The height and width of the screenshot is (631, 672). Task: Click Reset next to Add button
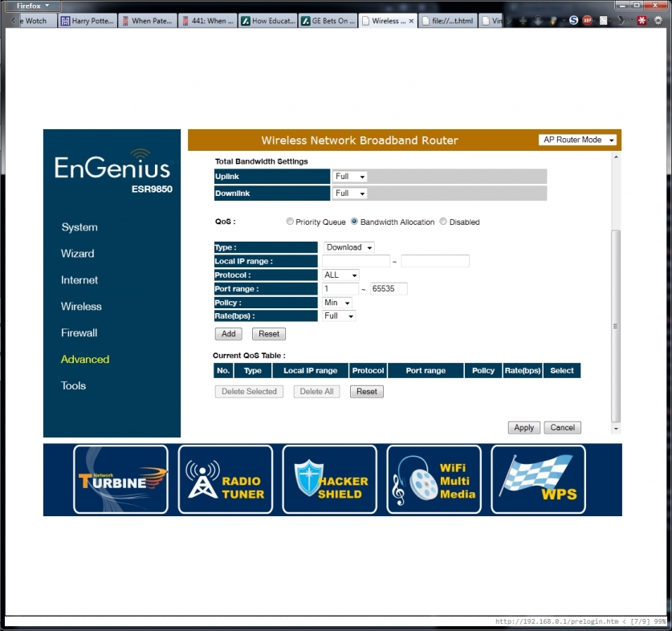coord(269,334)
